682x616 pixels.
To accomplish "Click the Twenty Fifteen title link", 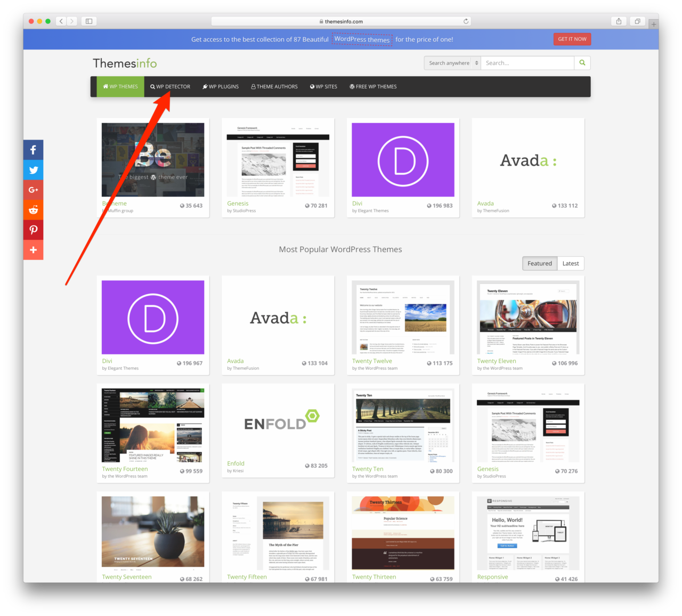I will [x=247, y=577].
